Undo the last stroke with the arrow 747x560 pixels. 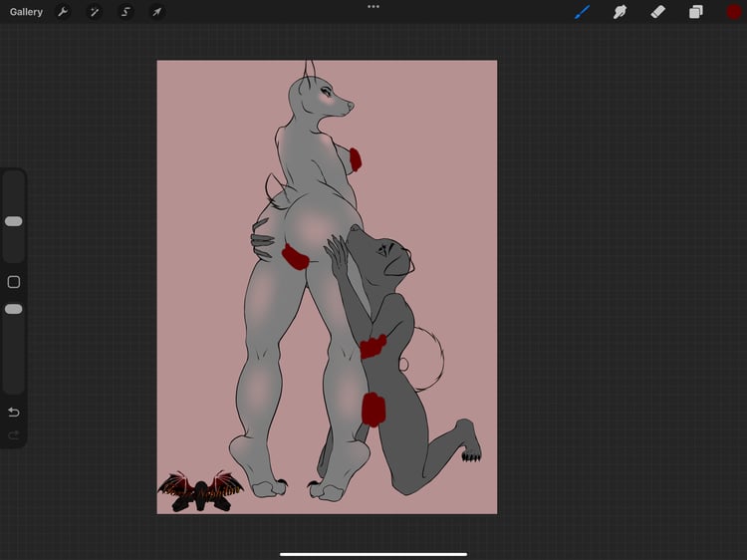[14, 412]
